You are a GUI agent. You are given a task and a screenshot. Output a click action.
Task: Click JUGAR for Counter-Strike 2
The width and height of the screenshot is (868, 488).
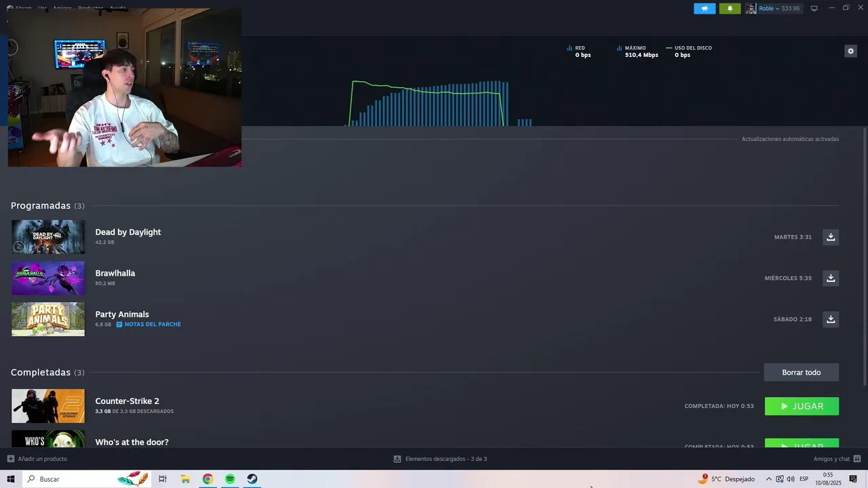pyautogui.click(x=802, y=406)
